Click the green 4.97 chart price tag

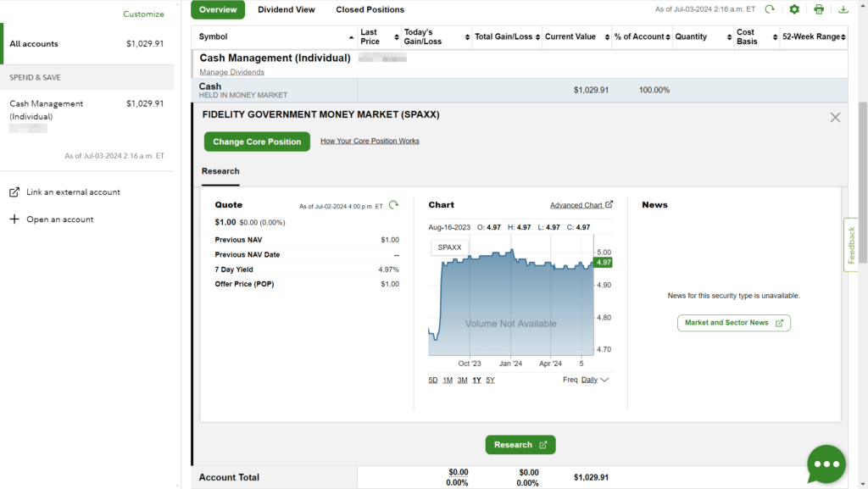603,262
